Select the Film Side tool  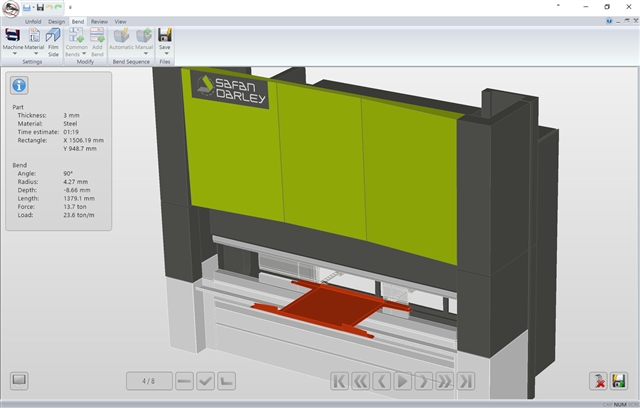pyautogui.click(x=53, y=36)
